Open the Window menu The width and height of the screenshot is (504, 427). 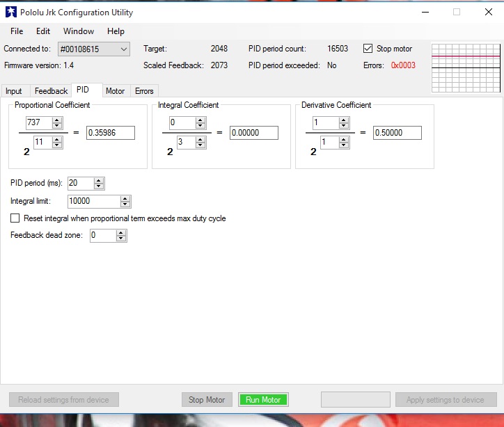click(79, 31)
